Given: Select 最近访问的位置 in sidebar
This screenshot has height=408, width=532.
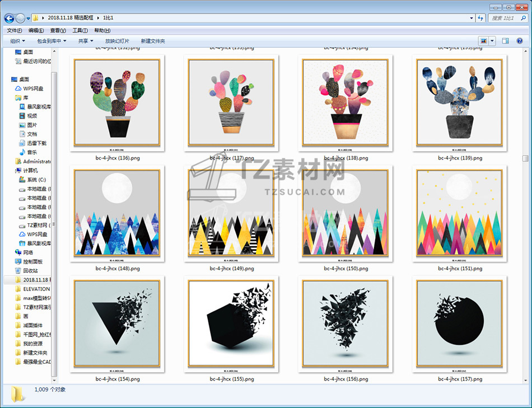Looking at the screenshot, I should 33,61.
